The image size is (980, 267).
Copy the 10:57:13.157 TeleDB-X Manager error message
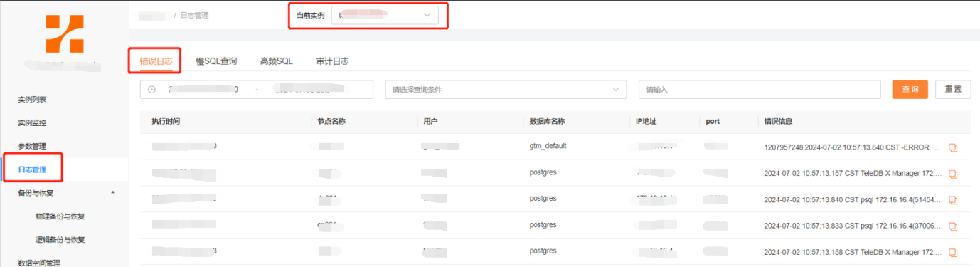click(x=953, y=174)
